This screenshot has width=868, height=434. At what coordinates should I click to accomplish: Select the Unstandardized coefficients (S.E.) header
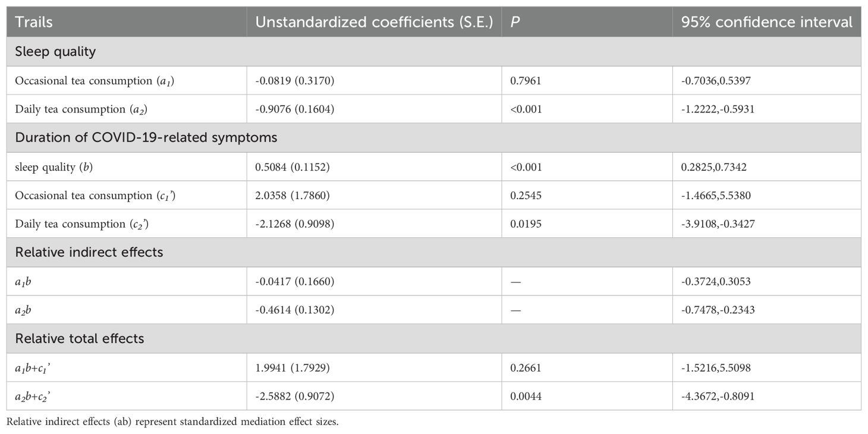click(374, 23)
